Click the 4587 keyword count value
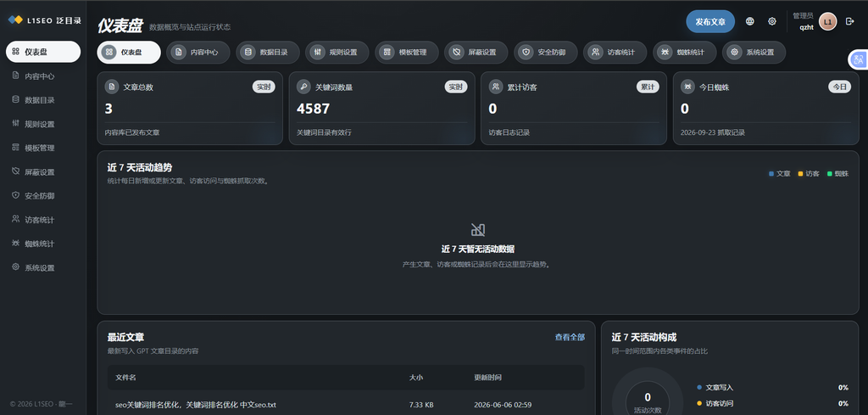The width and height of the screenshot is (868, 415). (x=314, y=109)
